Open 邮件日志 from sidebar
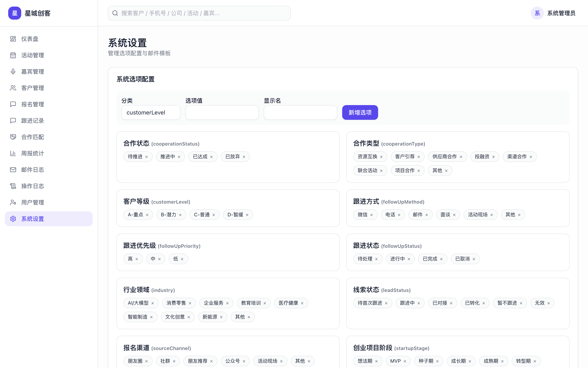Image resolution: width=588 pixels, height=368 pixels. coord(49,170)
